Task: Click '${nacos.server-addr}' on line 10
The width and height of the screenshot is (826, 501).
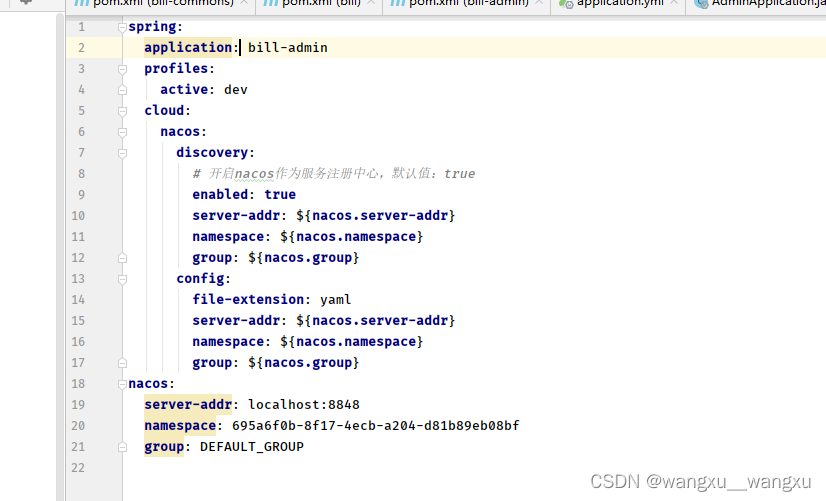Action: (x=376, y=215)
